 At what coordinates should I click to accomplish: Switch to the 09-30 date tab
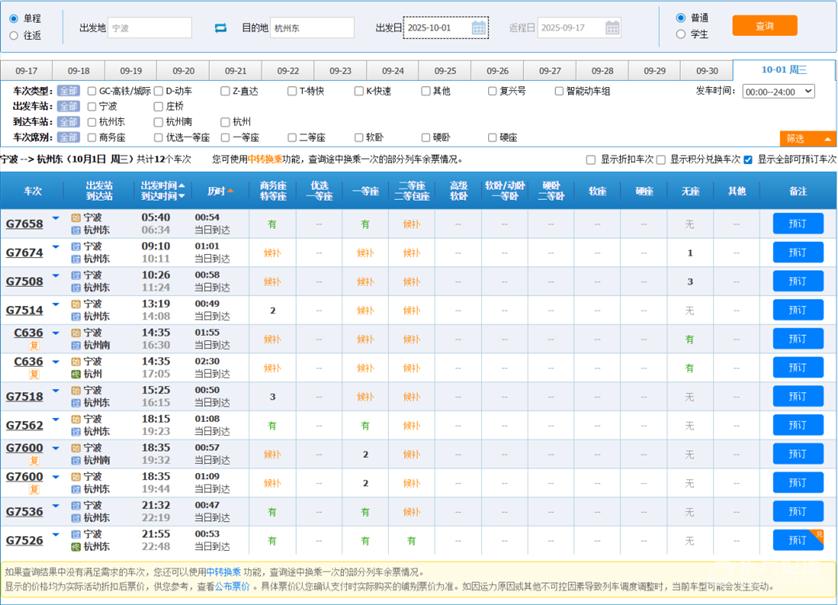(707, 71)
